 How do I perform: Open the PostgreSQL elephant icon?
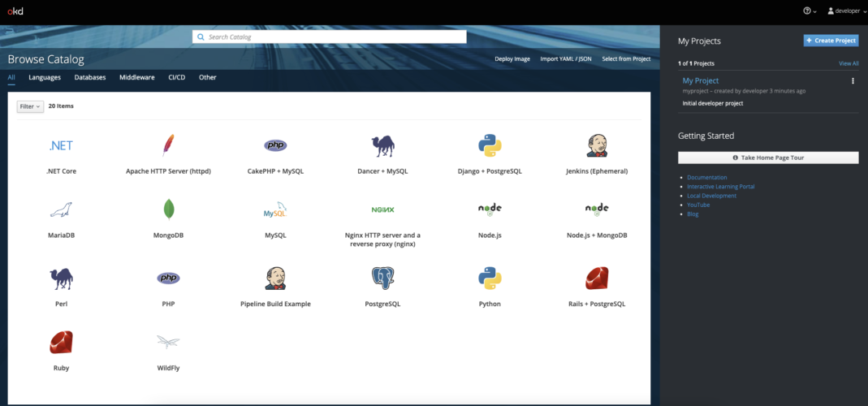coord(382,279)
